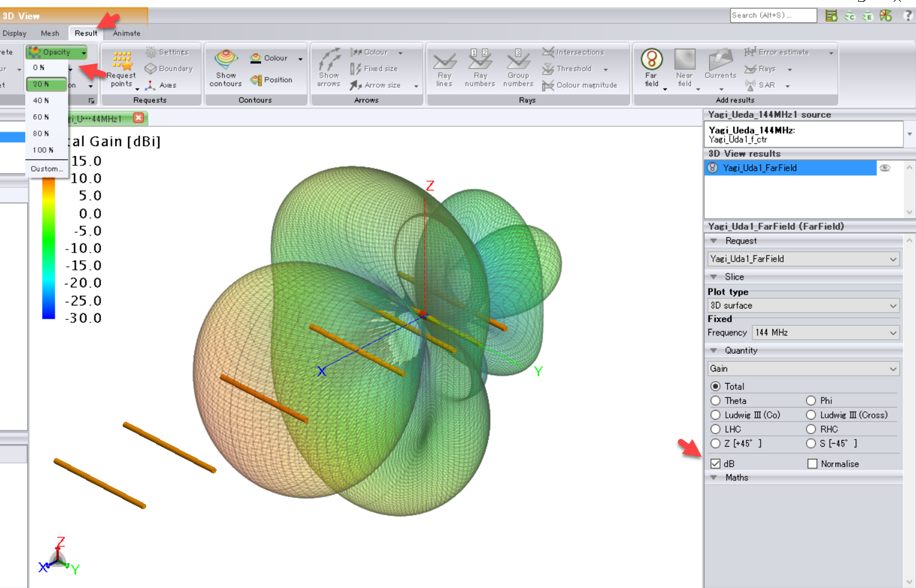
Task: Collapse the Quantity section
Action: point(714,351)
